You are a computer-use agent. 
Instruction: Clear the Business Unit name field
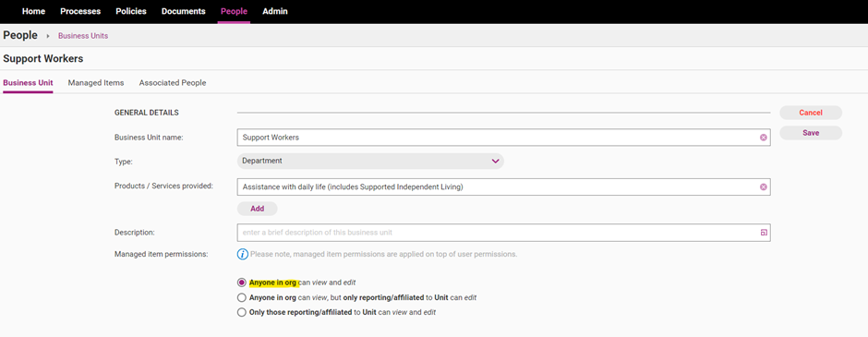point(764,138)
